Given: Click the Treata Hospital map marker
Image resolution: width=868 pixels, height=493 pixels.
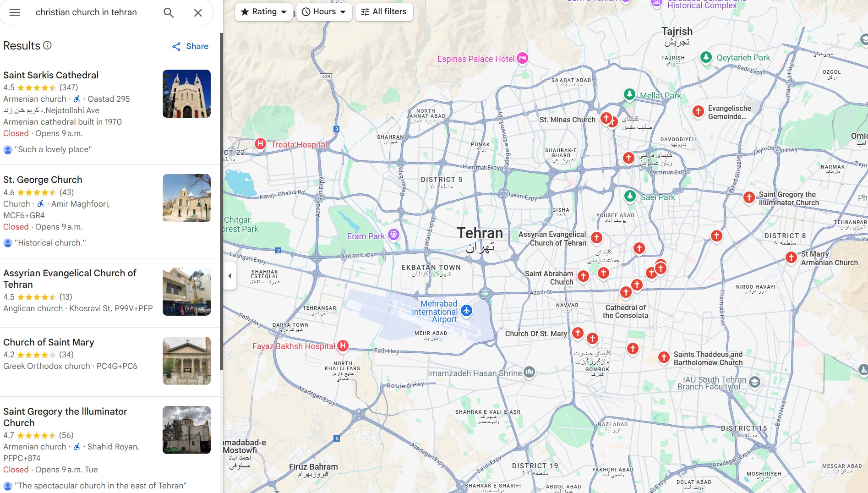Looking at the screenshot, I should (260, 144).
